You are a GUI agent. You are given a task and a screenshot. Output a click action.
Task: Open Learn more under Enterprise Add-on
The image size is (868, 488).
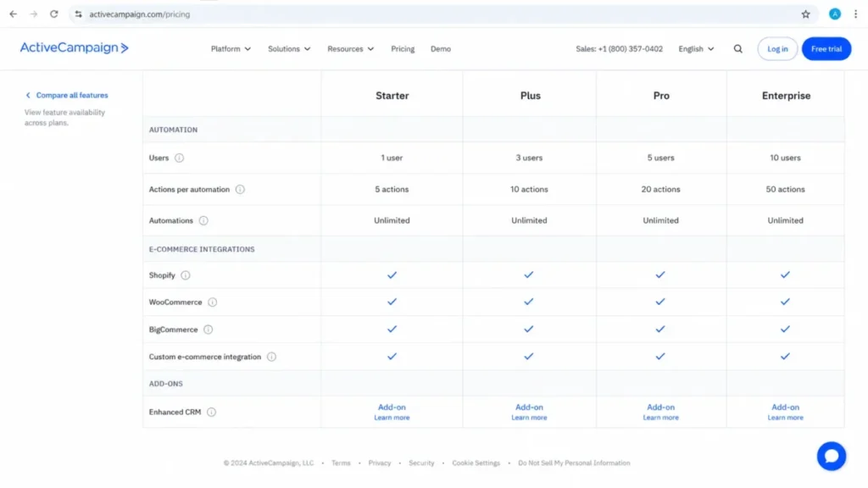[785, 418]
